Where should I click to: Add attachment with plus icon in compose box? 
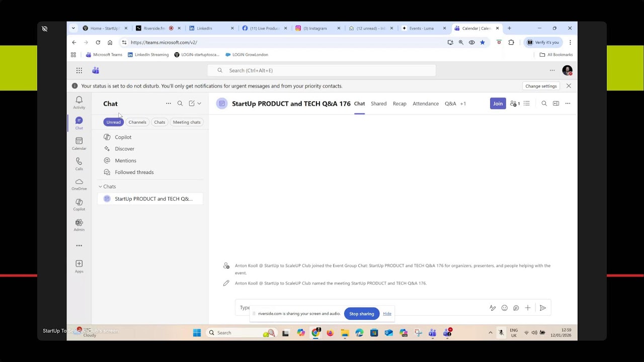coord(528,308)
